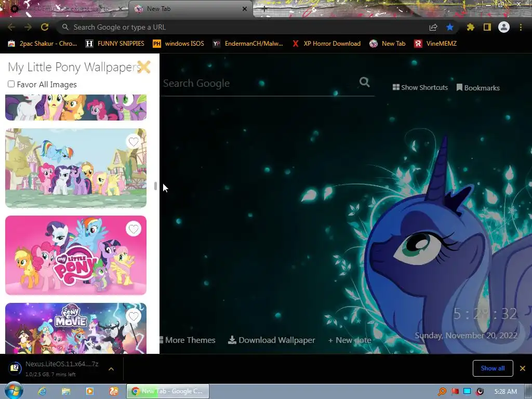Click the 5:28 AM system clock

pyautogui.click(x=506, y=392)
